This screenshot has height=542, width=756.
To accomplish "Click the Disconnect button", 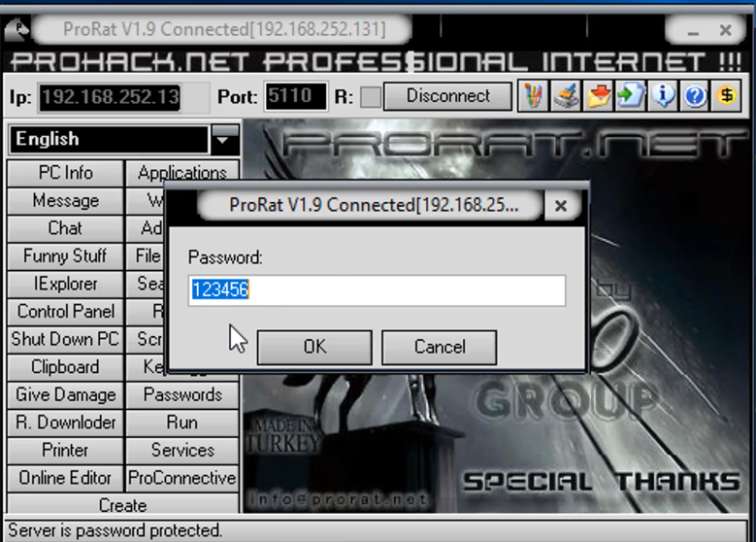I will [x=448, y=96].
